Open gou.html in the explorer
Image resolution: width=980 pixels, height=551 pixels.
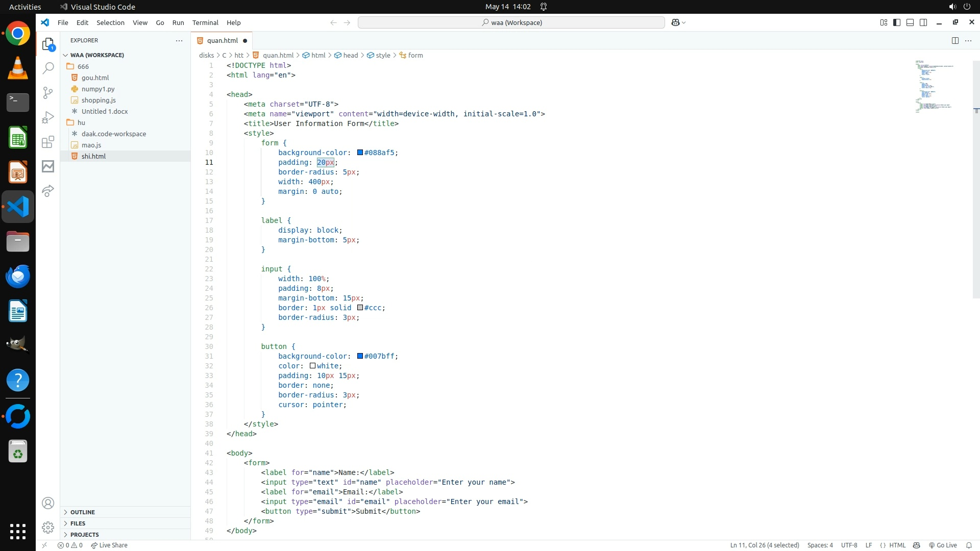coord(95,78)
